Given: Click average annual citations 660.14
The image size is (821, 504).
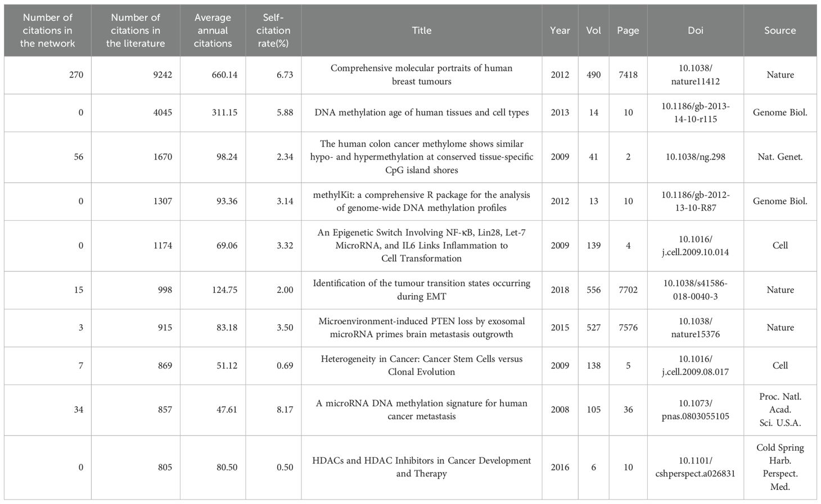Looking at the screenshot, I should tap(224, 75).
